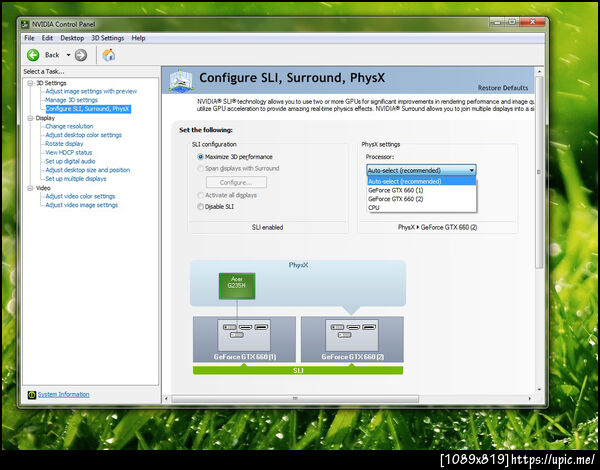
Task: Open the Help menu
Action: point(138,38)
